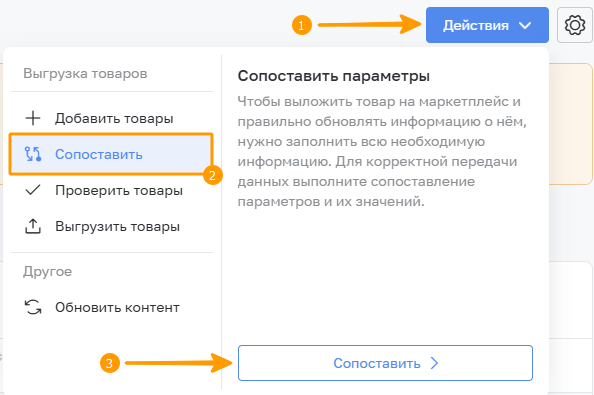Click the refresh icon beside Обновить контент
The image size is (594, 395).
click(x=33, y=307)
